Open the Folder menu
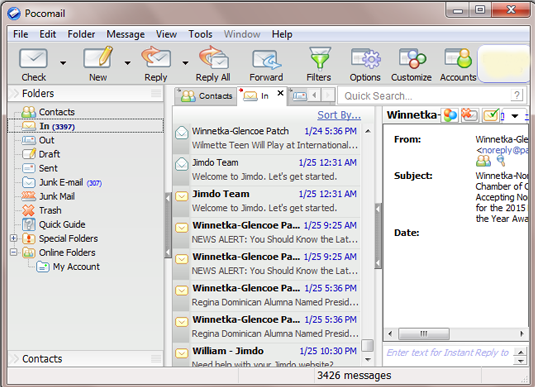536x387 pixels. (81, 34)
